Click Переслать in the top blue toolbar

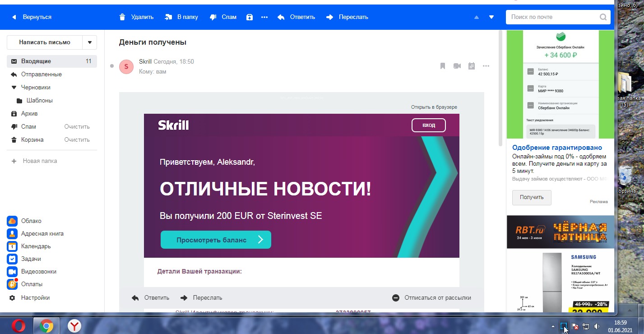click(x=347, y=17)
